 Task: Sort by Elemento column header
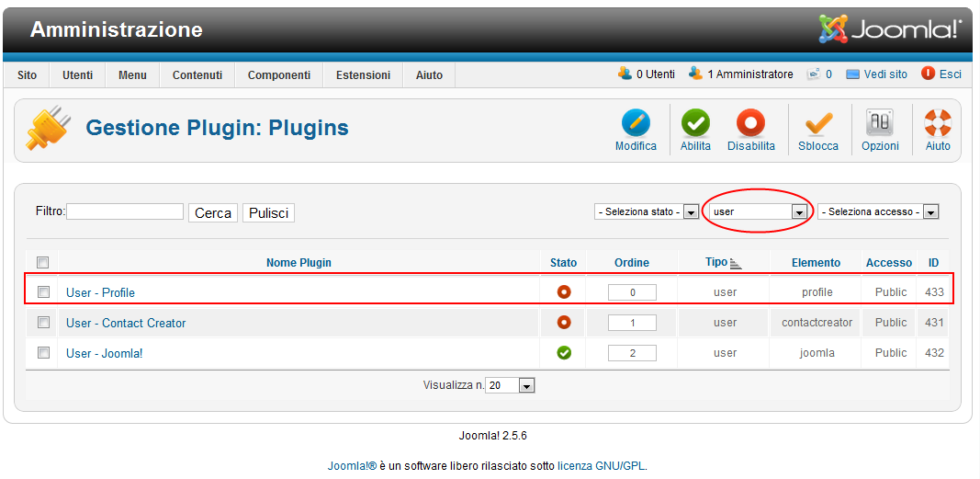(817, 263)
